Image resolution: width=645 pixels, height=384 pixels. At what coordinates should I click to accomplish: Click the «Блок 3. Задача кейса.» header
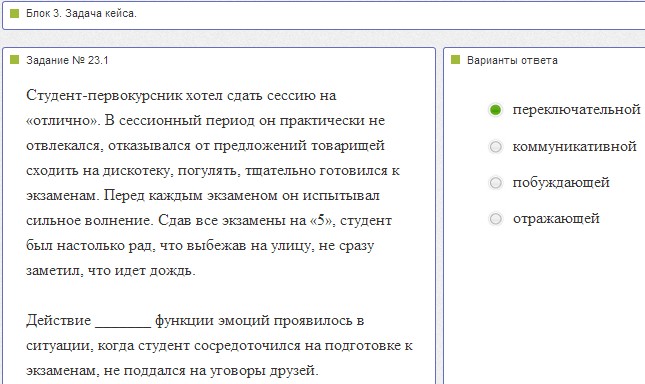coord(81,14)
